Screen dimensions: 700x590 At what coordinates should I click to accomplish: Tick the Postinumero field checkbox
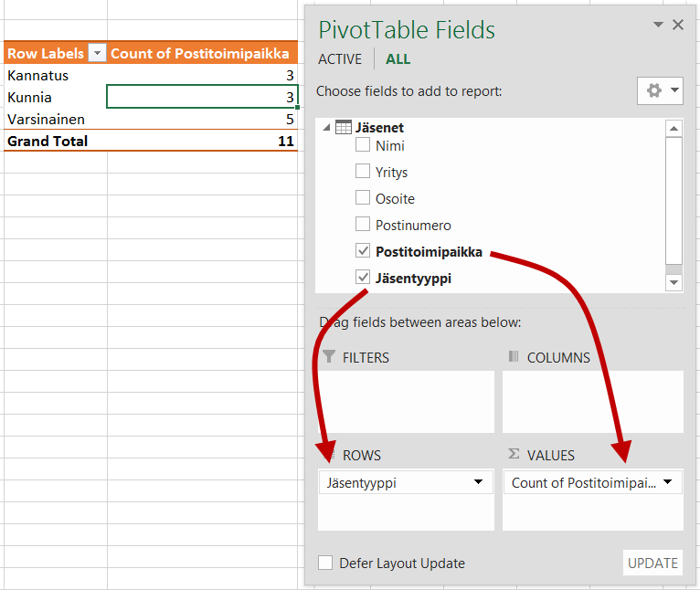coord(363,225)
